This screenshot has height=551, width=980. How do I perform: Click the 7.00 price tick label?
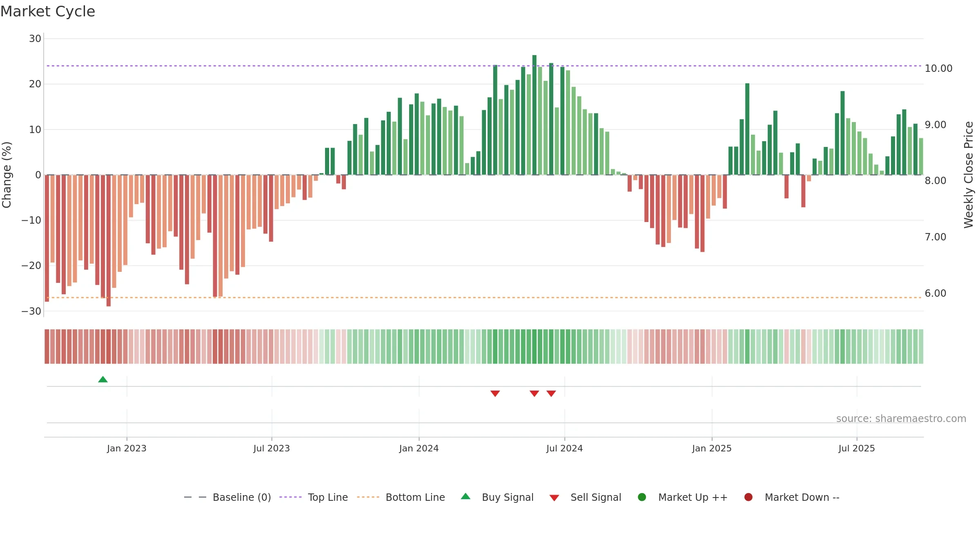pos(935,237)
